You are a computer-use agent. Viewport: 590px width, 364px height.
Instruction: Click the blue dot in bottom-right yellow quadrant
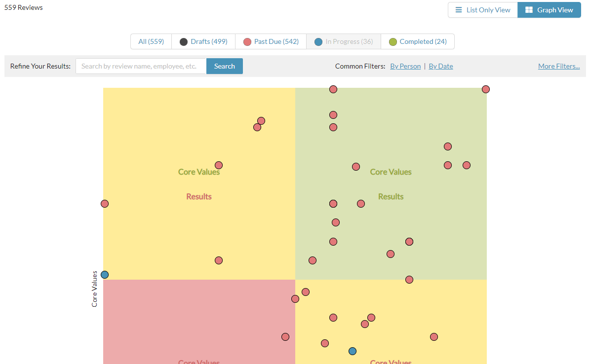pyautogui.click(x=352, y=351)
